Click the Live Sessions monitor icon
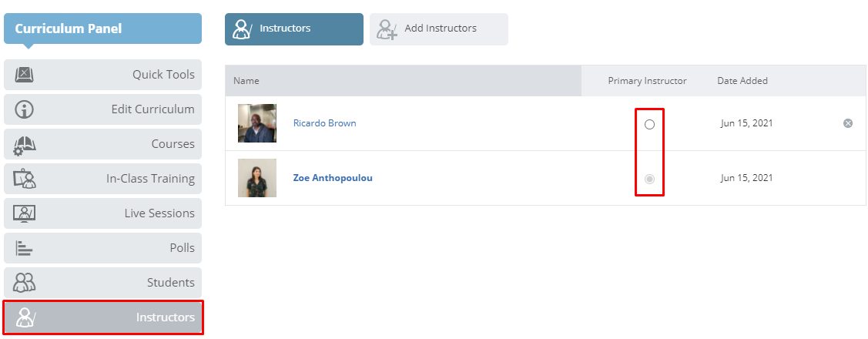The width and height of the screenshot is (868, 339). [x=25, y=213]
